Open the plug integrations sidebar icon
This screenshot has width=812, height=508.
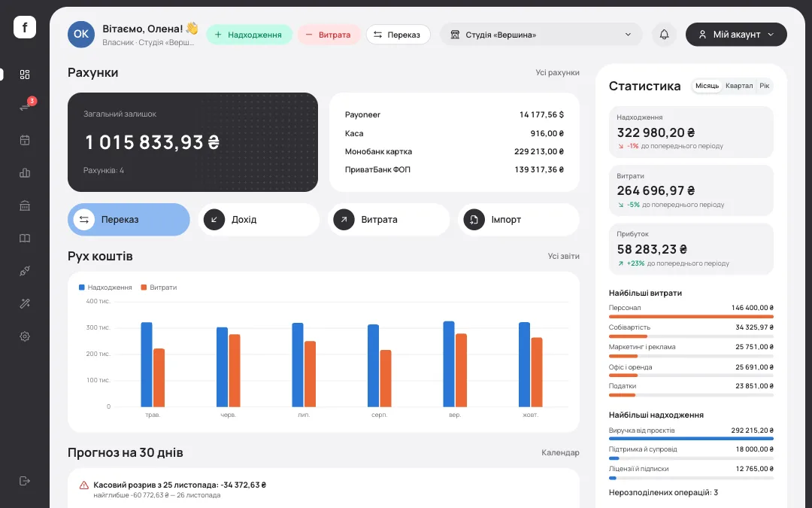[24, 271]
